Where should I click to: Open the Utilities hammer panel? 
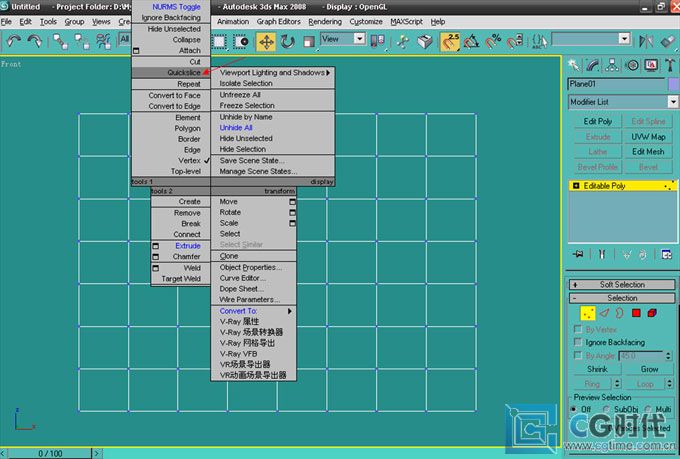(670, 64)
